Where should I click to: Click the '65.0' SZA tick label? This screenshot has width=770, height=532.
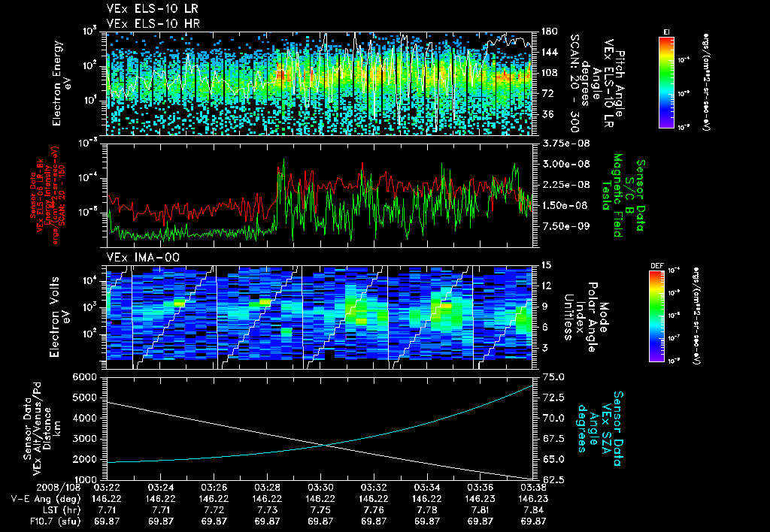coord(552,459)
